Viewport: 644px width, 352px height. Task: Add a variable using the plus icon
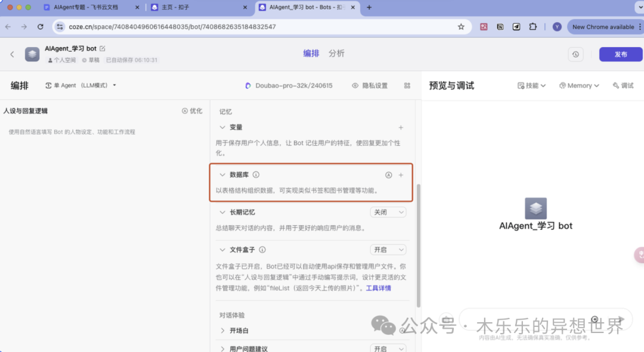click(401, 127)
